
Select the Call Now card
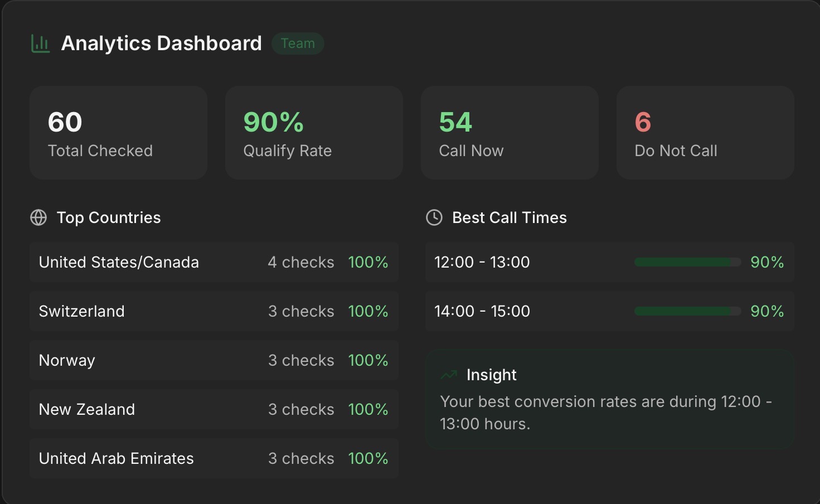click(x=510, y=133)
